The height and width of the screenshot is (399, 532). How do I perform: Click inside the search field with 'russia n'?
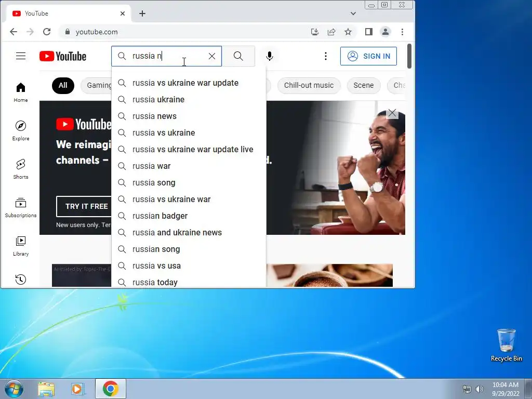(166, 56)
